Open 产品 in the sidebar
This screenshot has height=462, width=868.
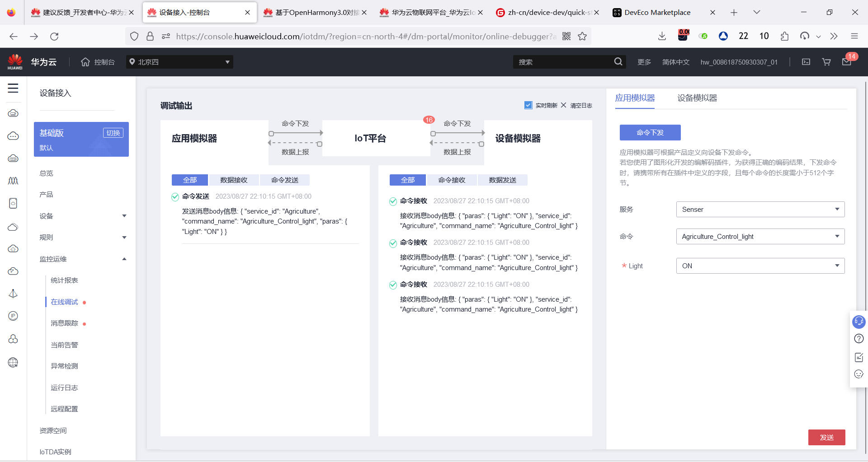(x=46, y=194)
